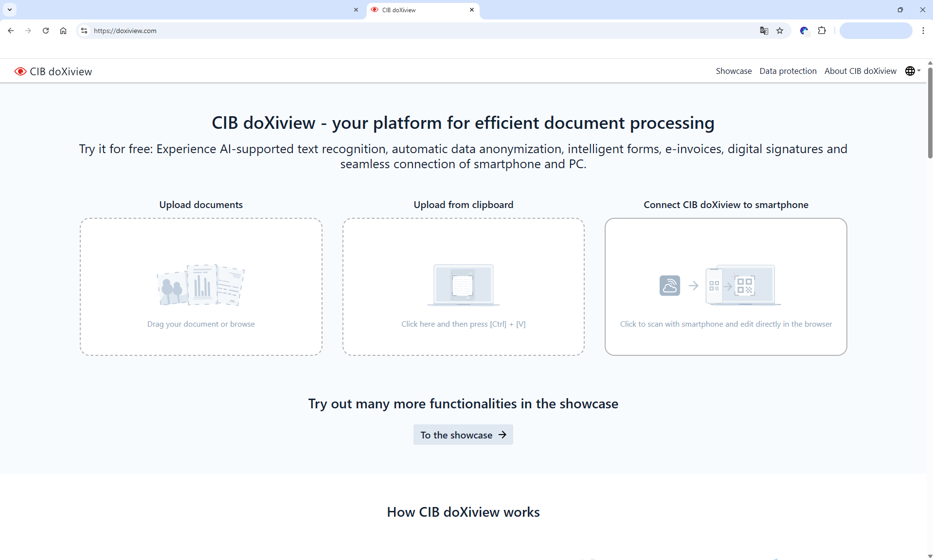Expand the tab search dropdown arrow
The width and height of the screenshot is (933, 560).
coord(9,10)
